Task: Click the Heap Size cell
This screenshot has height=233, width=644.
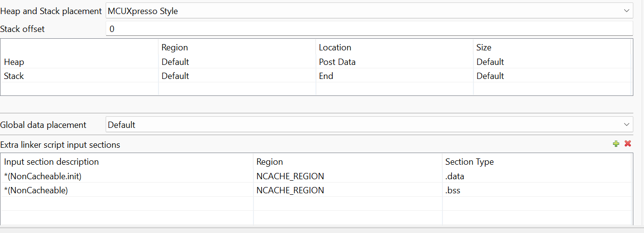Action: tap(490, 62)
